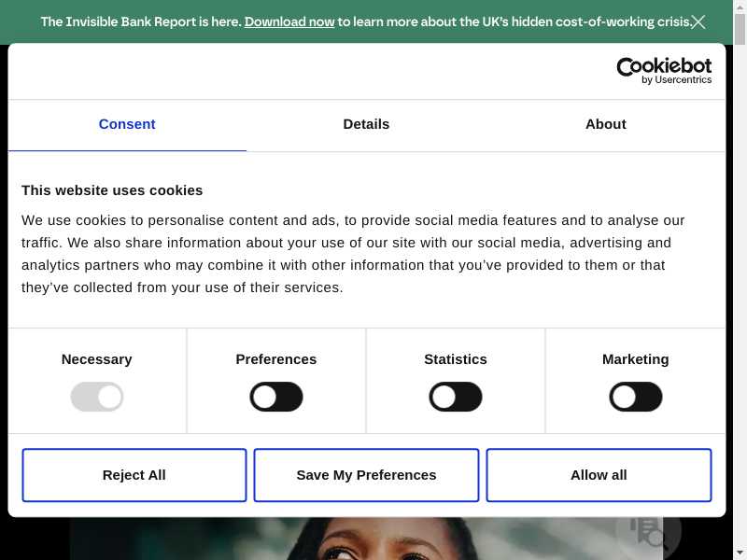This screenshot has width=747, height=560.
Task: Enable the Statistics cookies toggle
Action: click(456, 397)
